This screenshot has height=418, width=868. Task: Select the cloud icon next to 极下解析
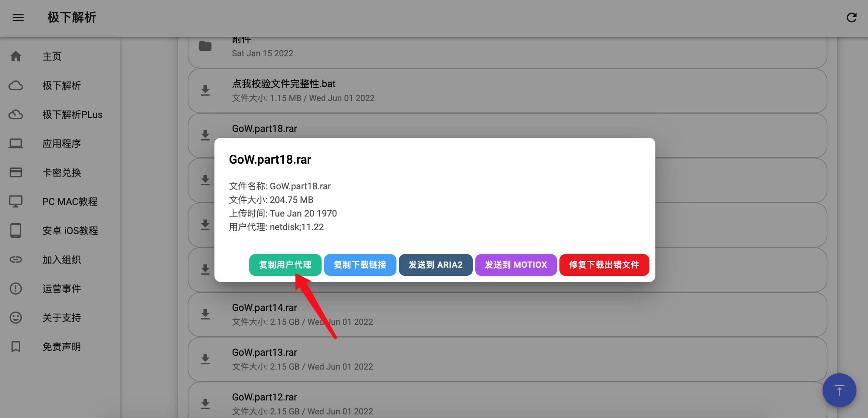pyautogui.click(x=16, y=85)
